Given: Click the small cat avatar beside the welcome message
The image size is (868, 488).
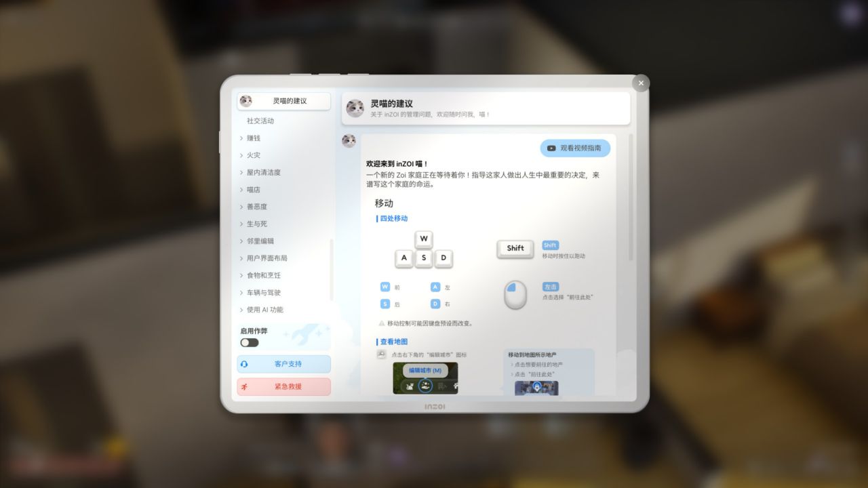Looking at the screenshot, I should pos(349,141).
